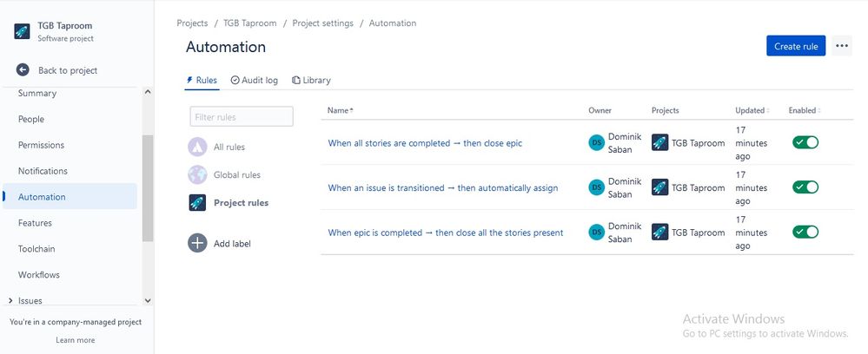Open 'When an issue is transitioned' rule link
This screenshot has height=354, width=868.
(443, 187)
